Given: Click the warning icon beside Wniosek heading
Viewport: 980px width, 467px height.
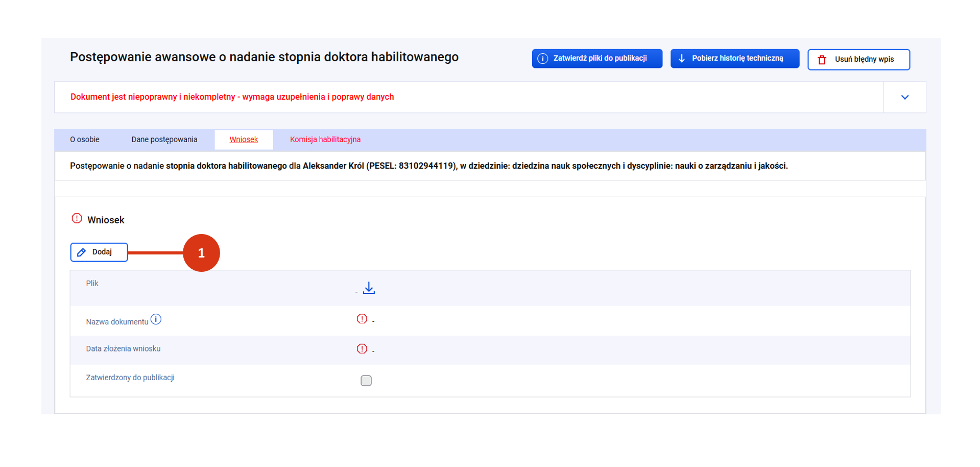Looking at the screenshot, I should coord(77,219).
